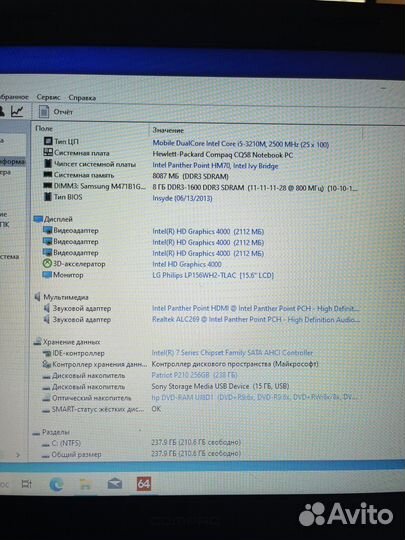Image resolution: width=405 pixels, height=540 pixels.
Task: Open the LG Philips LP156WH2-TLAC monitor link
Action: click(213, 275)
